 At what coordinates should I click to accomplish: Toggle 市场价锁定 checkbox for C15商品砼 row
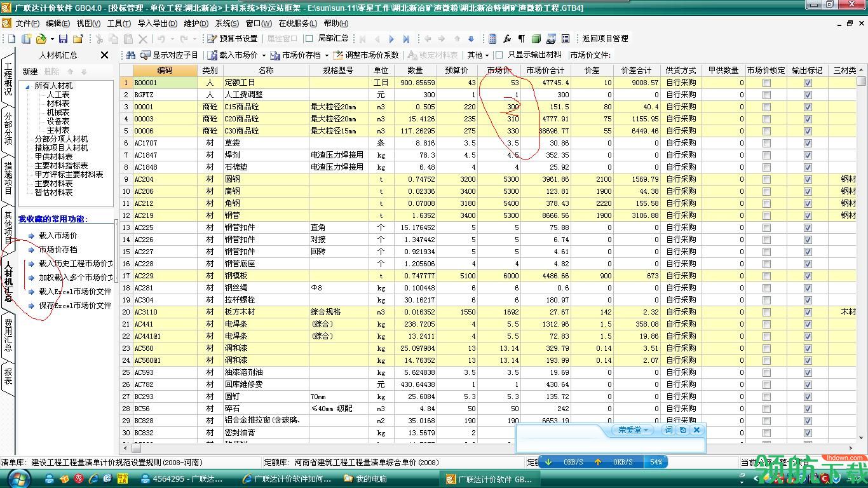pos(766,107)
